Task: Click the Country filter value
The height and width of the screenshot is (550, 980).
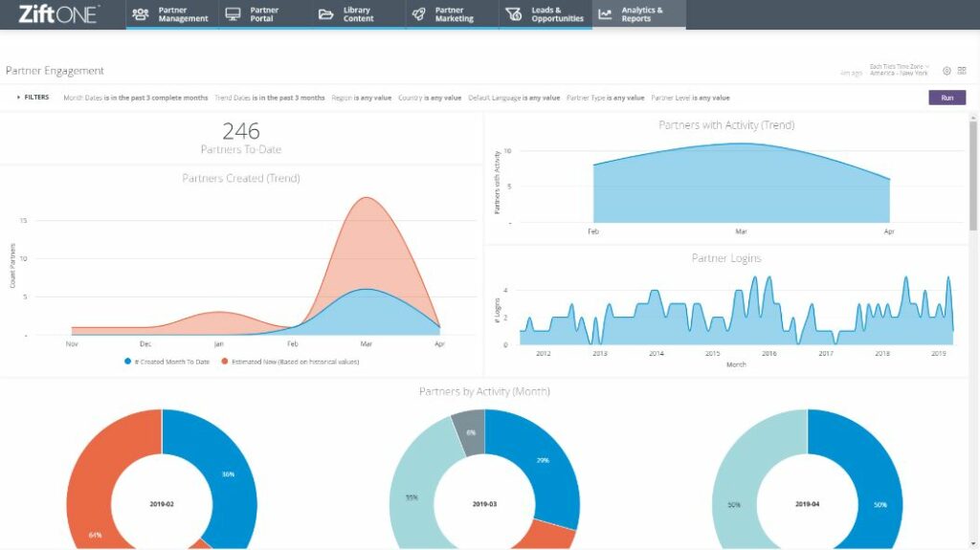Action: coord(430,98)
